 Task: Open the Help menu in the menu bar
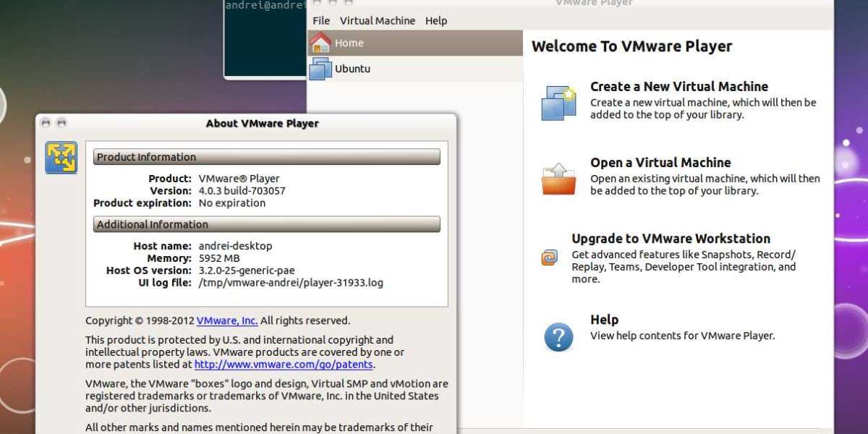pyautogui.click(x=436, y=21)
